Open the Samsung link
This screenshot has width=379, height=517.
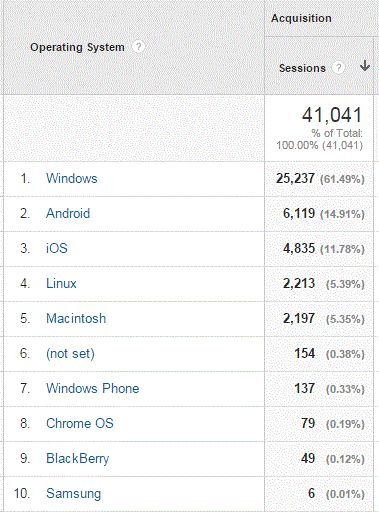click(x=74, y=493)
